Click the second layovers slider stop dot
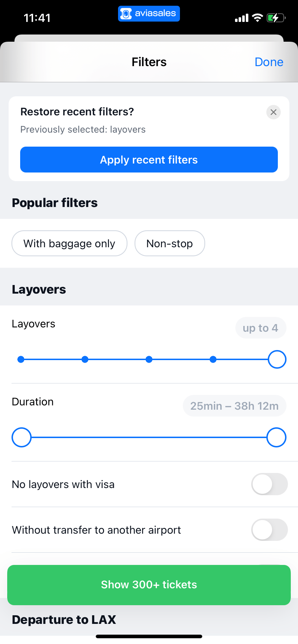The height and width of the screenshot is (644, 298). click(85, 359)
